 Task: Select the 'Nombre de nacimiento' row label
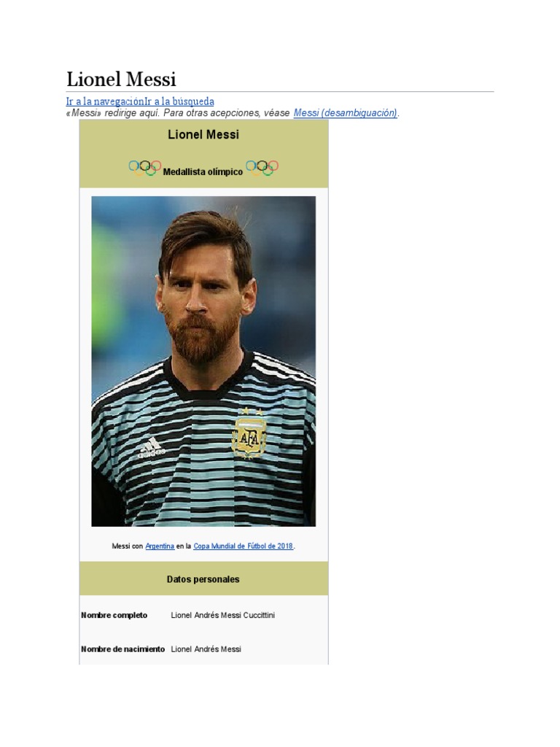[x=122, y=649]
